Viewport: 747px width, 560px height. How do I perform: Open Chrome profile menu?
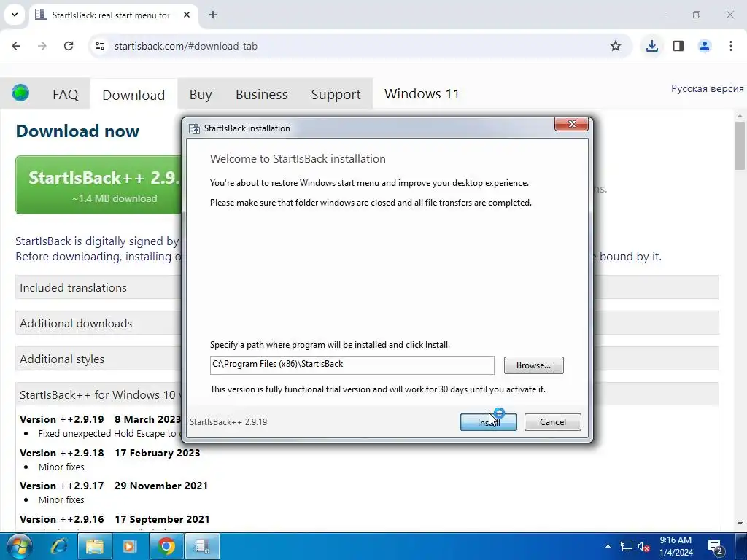click(x=705, y=46)
